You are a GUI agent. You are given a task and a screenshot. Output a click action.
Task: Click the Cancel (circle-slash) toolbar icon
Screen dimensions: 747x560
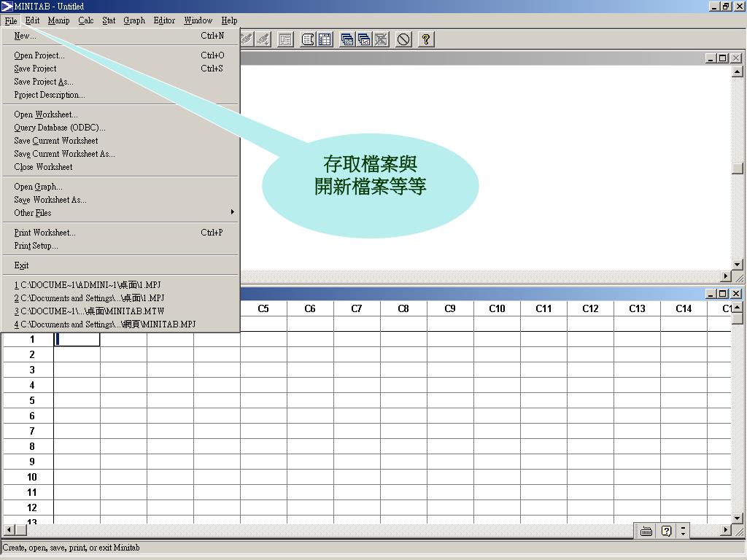coord(403,39)
